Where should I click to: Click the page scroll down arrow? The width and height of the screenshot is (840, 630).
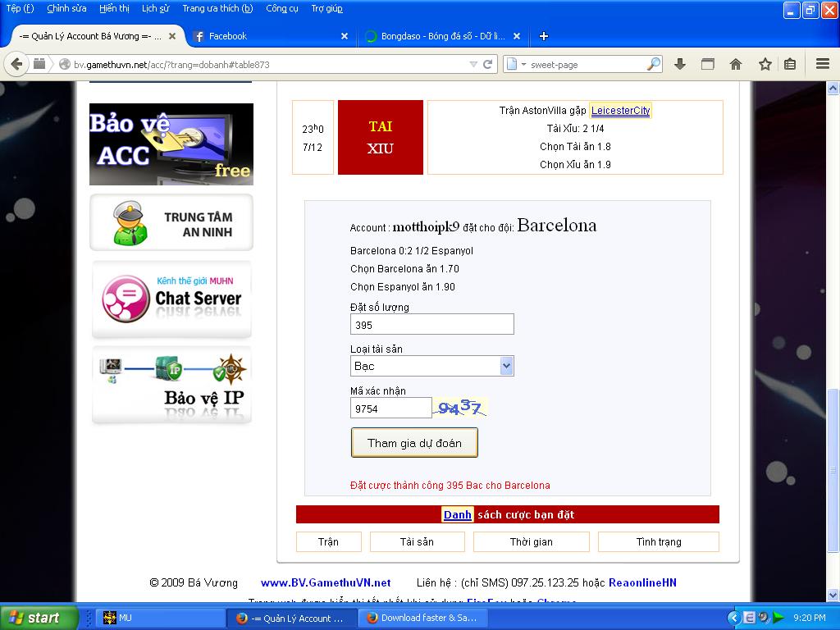click(833, 595)
